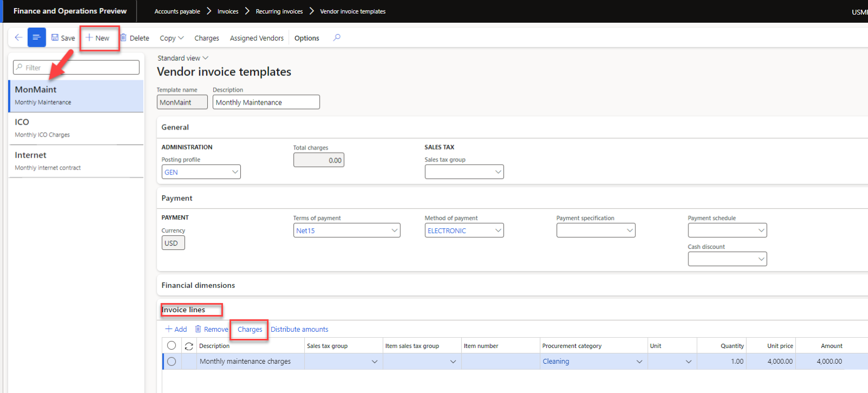Navigate to Accounts payable breadcrumb
Image resolution: width=868 pixels, height=393 pixels.
click(177, 11)
